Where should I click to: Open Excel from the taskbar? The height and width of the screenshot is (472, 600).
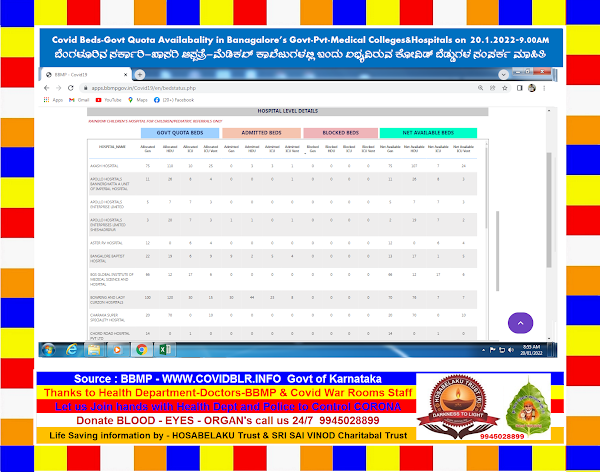click(165, 350)
